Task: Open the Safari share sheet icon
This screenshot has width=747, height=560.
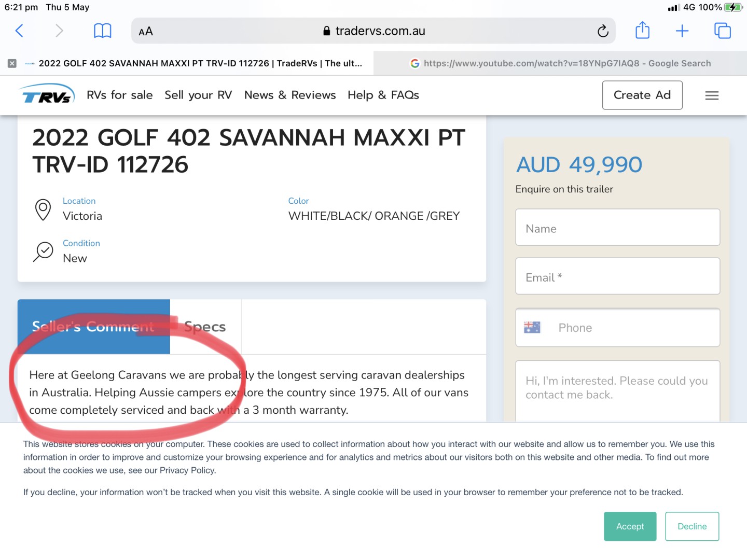Action: pos(642,31)
